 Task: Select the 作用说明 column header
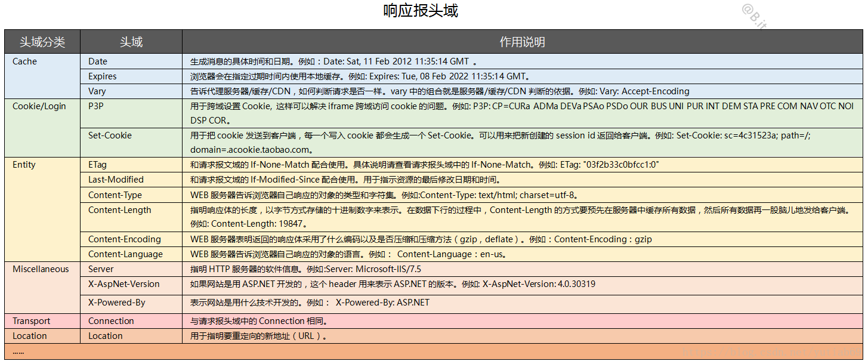(522, 42)
